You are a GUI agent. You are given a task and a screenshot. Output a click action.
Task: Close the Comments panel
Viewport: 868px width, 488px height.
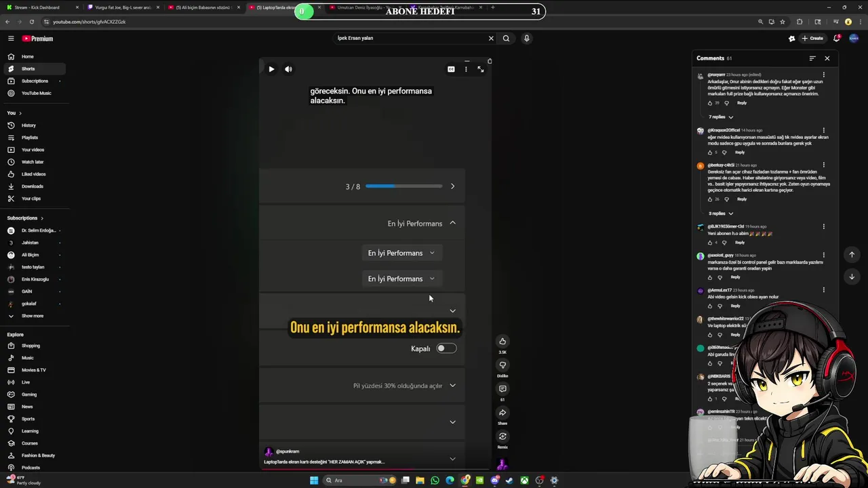click(827, 58)
